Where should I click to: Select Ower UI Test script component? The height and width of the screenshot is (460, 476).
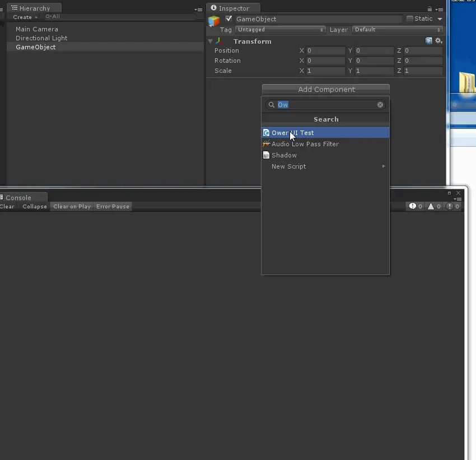pyautogui.click(x=325, y=133)
